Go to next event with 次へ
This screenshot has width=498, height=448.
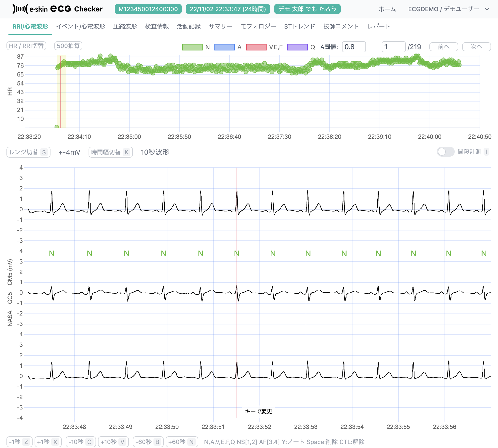[x=476, y=47]
